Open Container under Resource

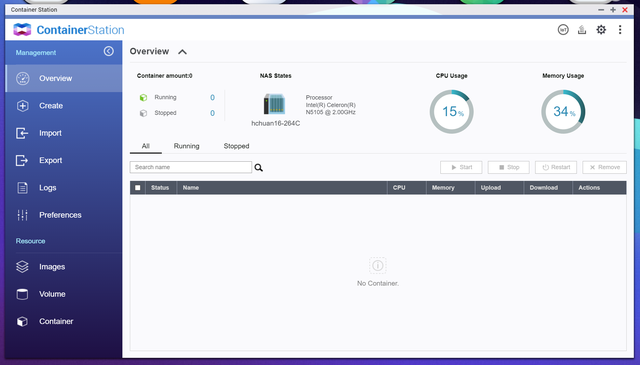64,321
